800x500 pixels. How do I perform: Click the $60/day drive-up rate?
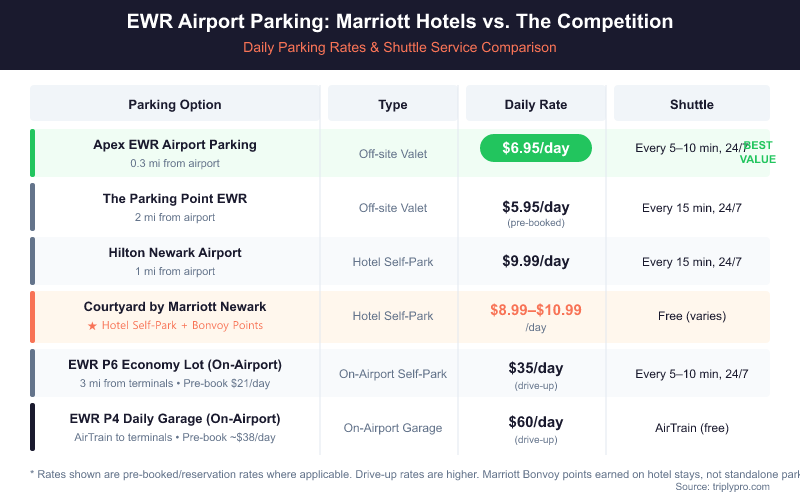536,422
